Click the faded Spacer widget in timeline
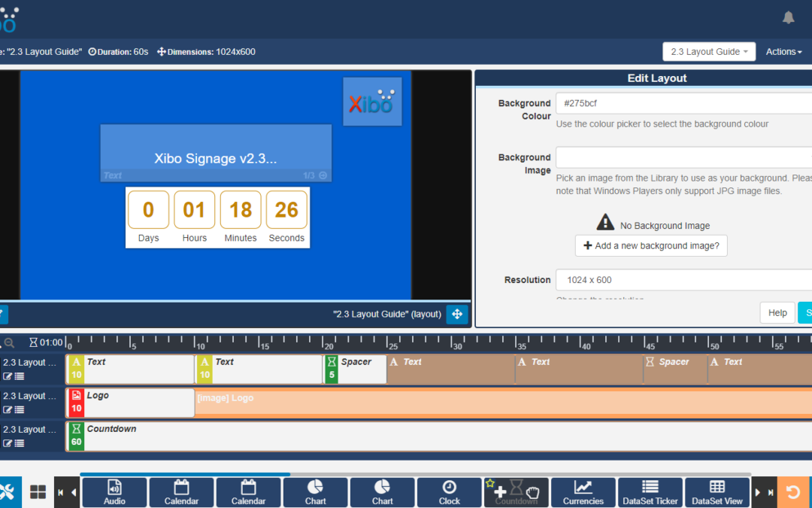This screenshot has height=508, width=812. click(x=675, y=369)
